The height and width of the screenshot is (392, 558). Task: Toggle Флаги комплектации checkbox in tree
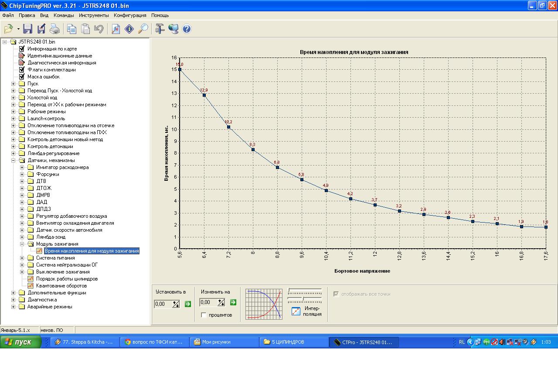[x=22, y=70]
